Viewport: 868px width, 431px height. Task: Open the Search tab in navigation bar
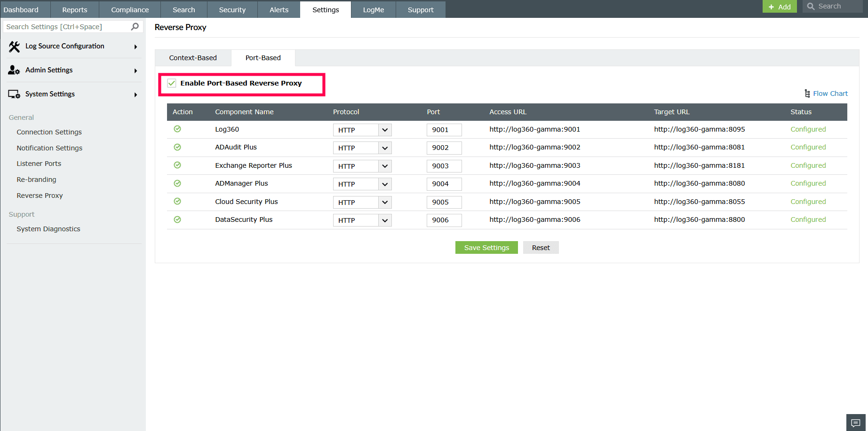click(184, 9)
